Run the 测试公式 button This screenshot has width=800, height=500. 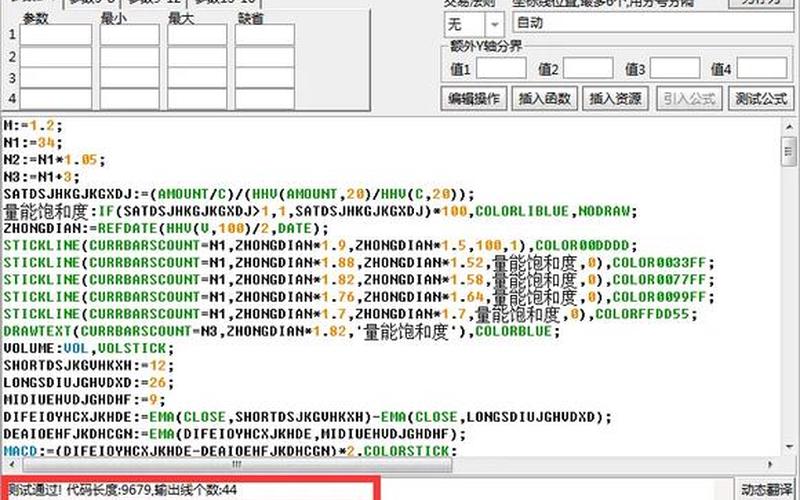[x=761, y=98]
